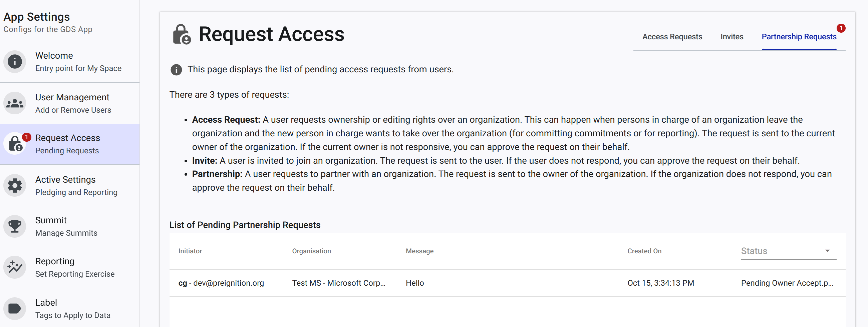This screenshot has width=868, height=327.
Task: Open Active Settings Pledging and Reporting
Action: [x=70, y=185]
